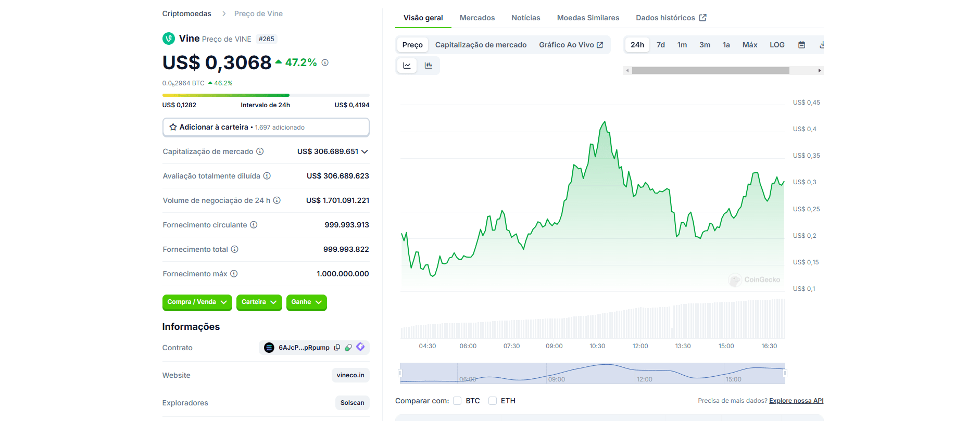Switch to the line chart view icon

tap(407, 66)
